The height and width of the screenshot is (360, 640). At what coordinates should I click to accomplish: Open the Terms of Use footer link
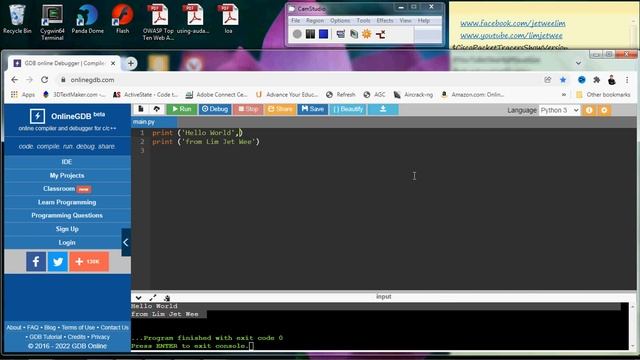78,327
